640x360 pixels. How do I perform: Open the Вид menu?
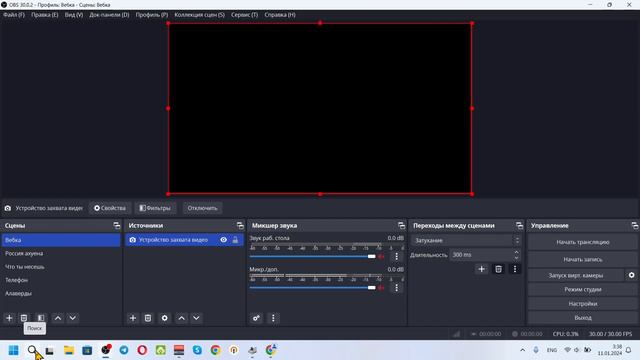coord(74,15)
